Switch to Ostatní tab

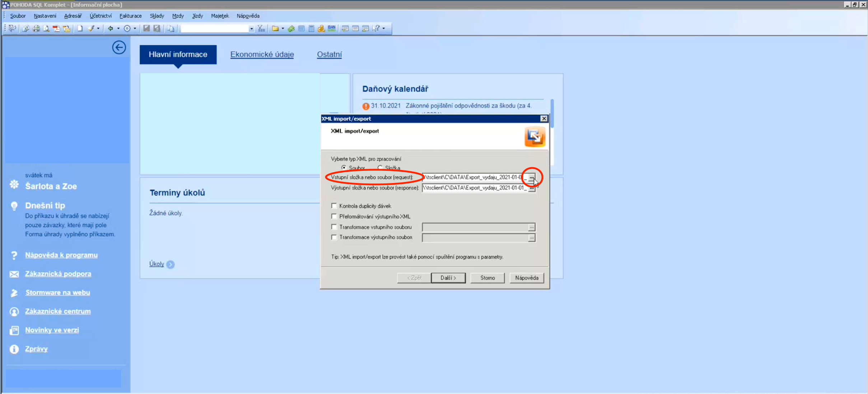329,55
